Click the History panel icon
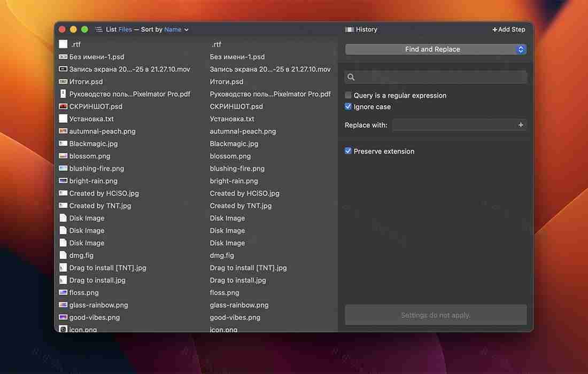The width and height of the screenshot is (588, 374). coord(350,29)
